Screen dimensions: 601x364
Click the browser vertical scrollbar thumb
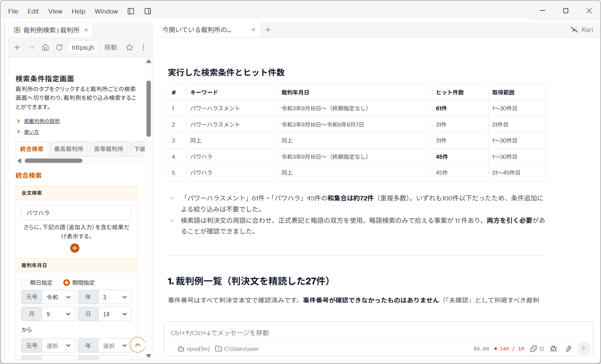[148, 108]
